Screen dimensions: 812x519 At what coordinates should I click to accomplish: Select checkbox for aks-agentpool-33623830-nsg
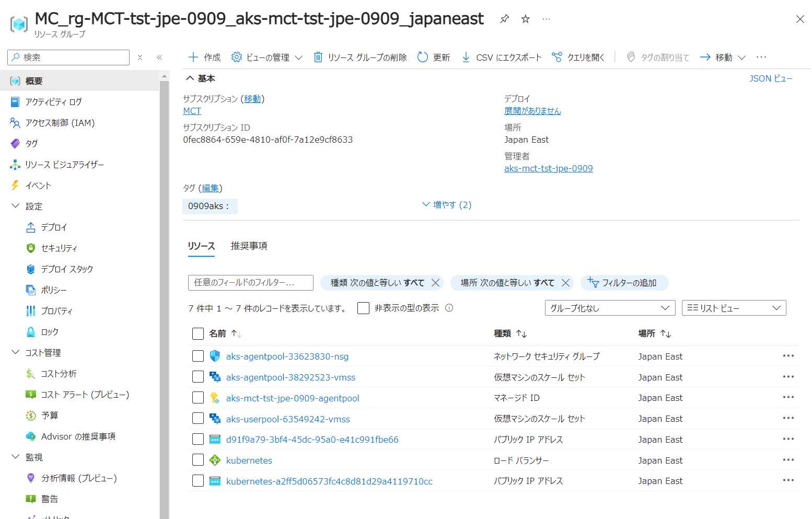(x=198, y=356)
